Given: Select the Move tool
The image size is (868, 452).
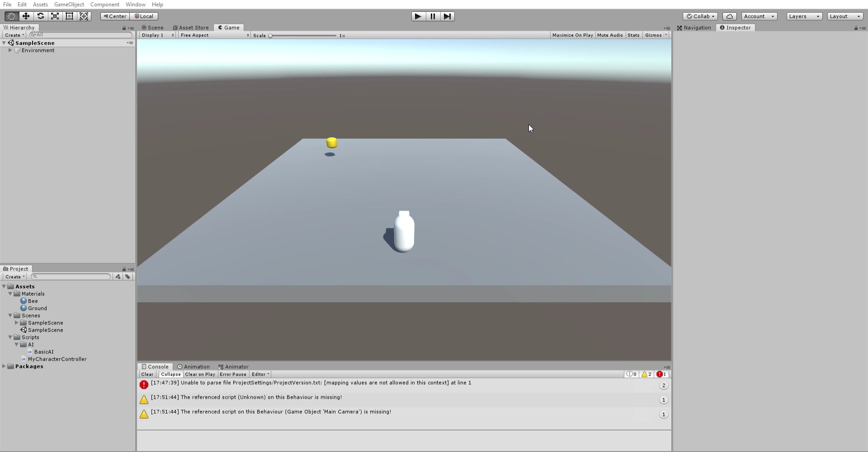Looking at the screenshot, I should [26, 16].
